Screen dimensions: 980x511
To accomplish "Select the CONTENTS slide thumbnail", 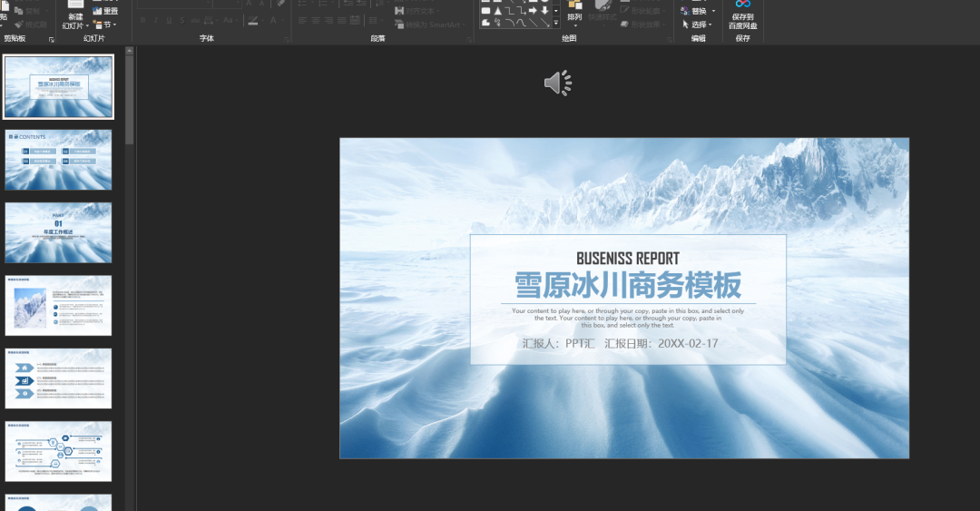I will click(58, 160).
